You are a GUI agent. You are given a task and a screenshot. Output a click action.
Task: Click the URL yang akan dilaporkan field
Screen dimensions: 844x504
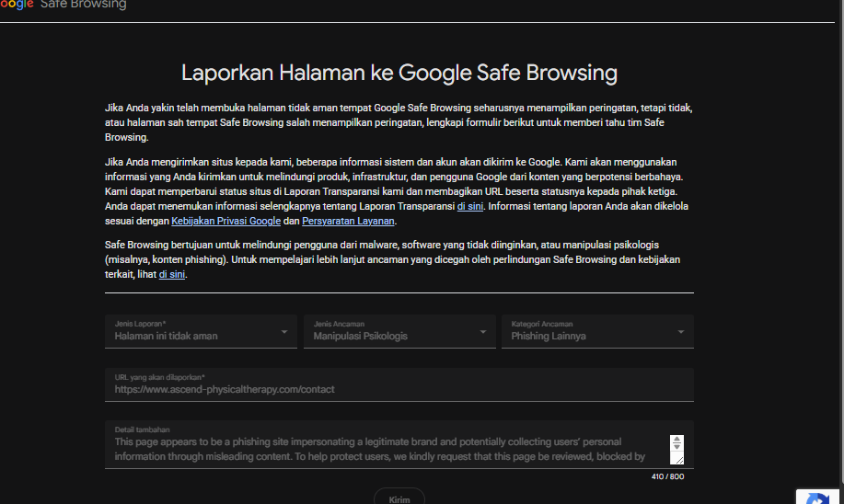(399, 384)
